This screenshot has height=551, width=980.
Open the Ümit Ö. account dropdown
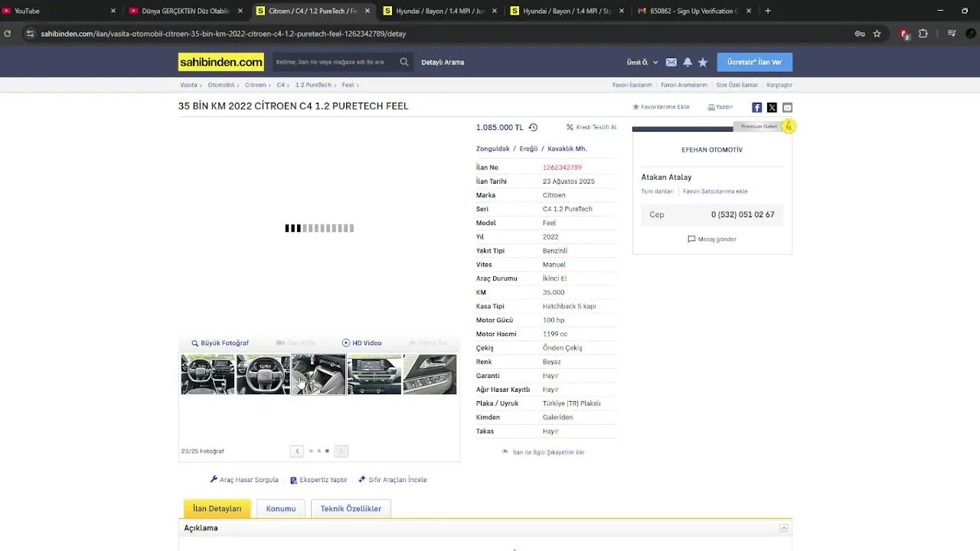pyautogui.click(x=642, y=62)
